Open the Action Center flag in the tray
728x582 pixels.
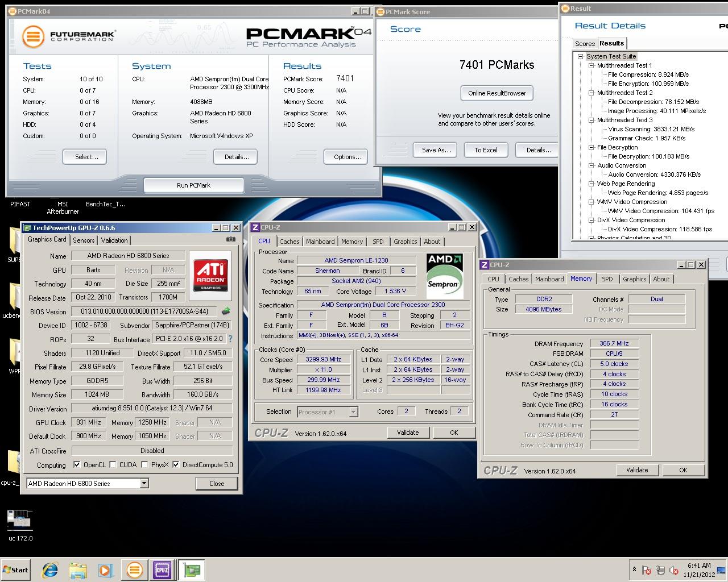pos(647,570)
